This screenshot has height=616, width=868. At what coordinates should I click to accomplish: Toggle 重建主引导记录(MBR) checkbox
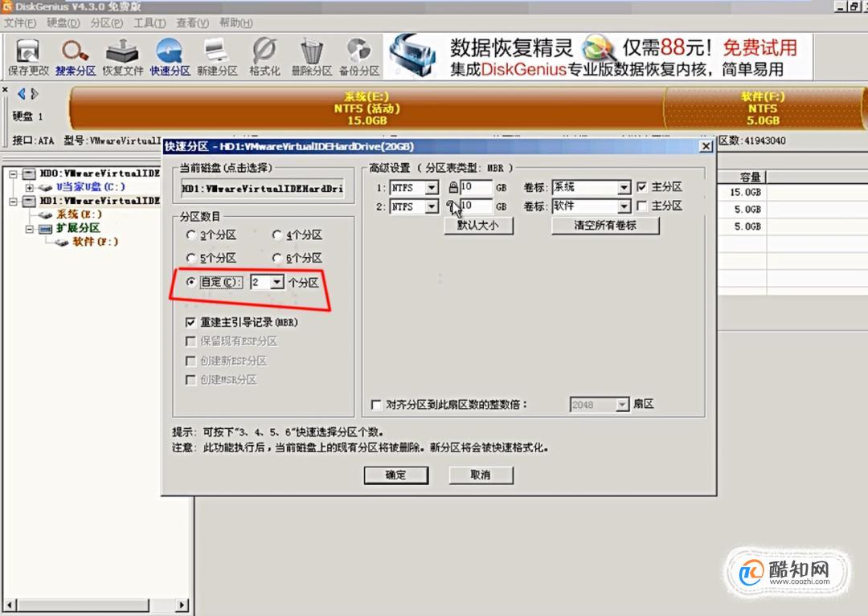pos(190,322)
